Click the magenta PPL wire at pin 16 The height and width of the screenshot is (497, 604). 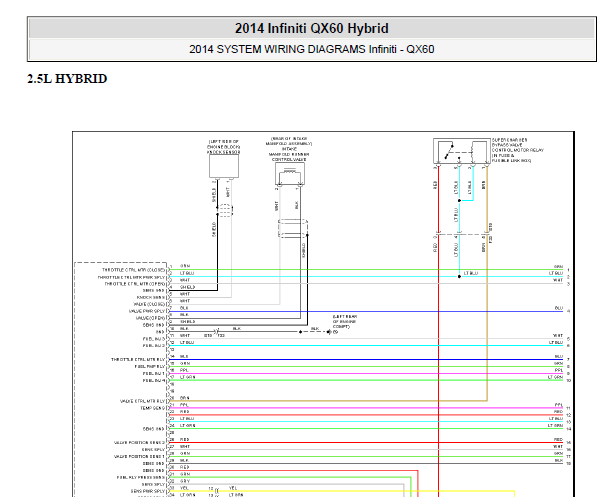click(366, 373)
